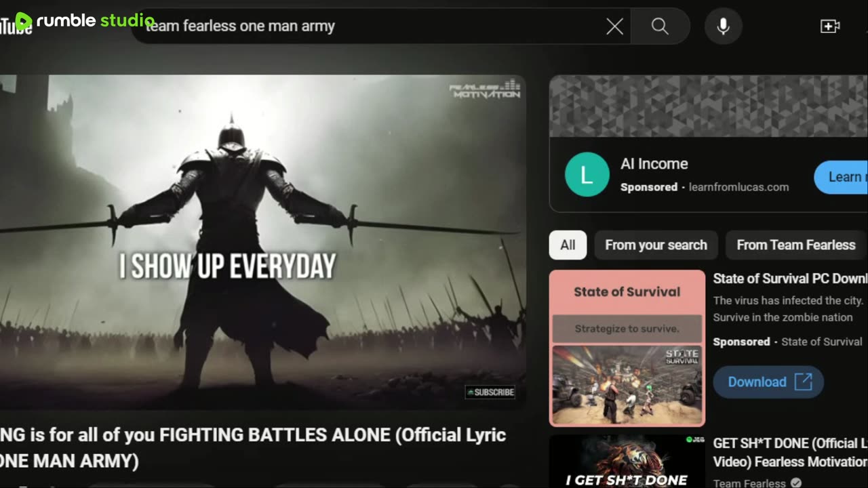Click the Rumble Studio logo
Image resolution: width=868 pixels, height=488 pixels.
(x=85, y=20)
